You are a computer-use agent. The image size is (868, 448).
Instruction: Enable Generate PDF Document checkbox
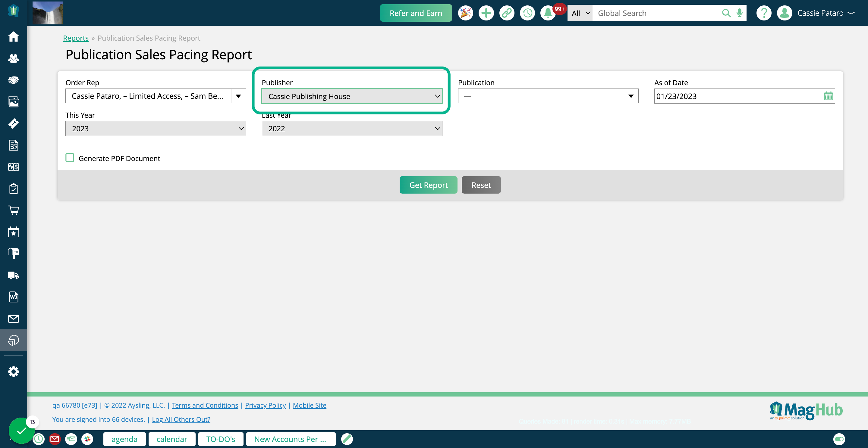click(x=70, y=158)
